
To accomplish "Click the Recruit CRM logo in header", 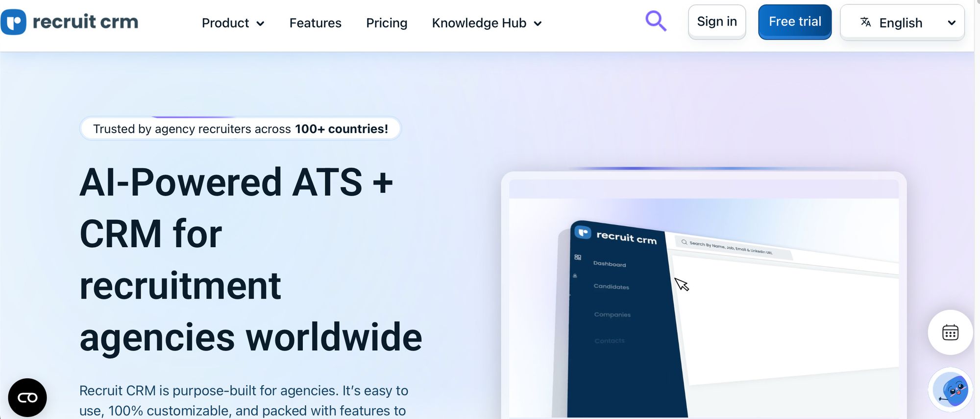I will click(70, 22).
